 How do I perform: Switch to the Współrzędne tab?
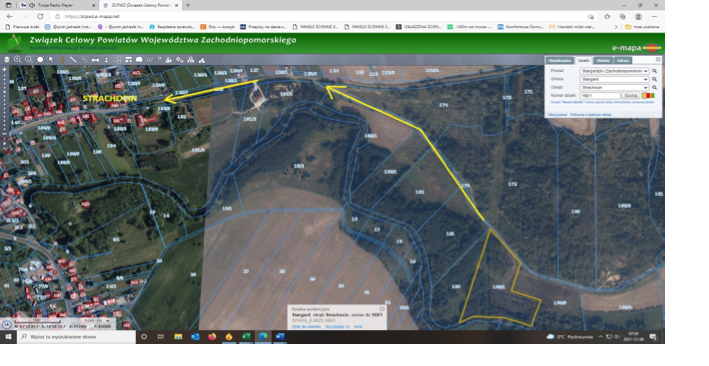point(560,61)
